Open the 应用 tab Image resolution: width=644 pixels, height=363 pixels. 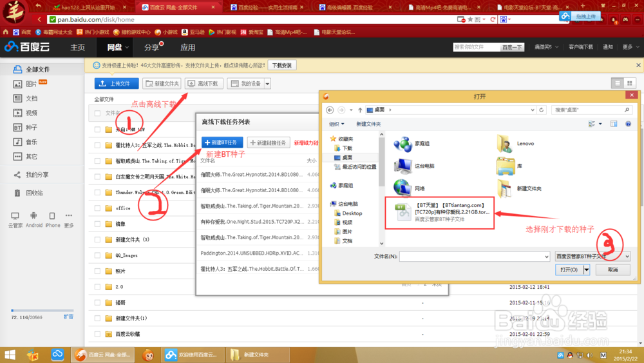pyautogui.click(x=187, y=48)
